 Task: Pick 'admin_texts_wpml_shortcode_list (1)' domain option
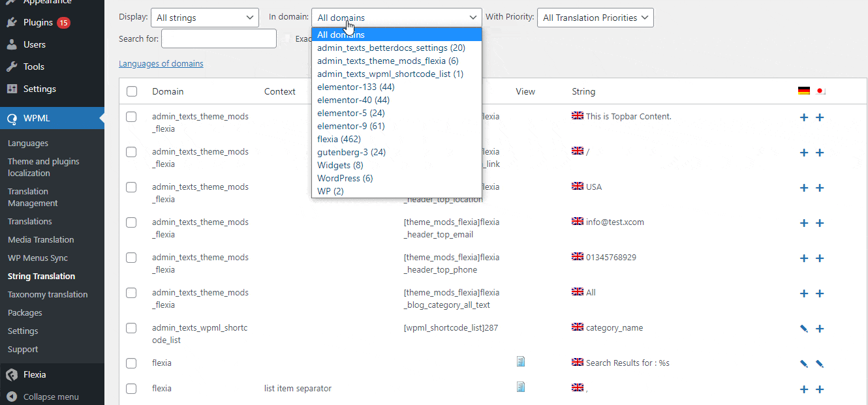[x=397, y=74]
